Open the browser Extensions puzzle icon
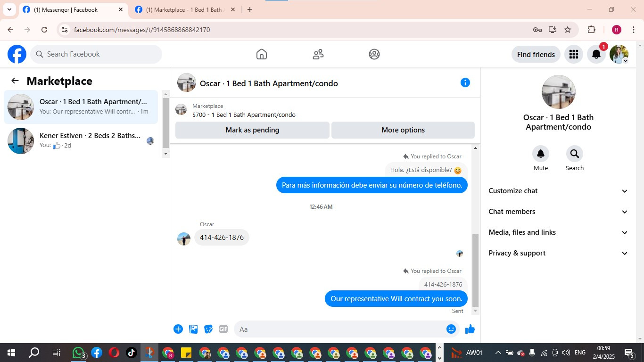Image resolution: width=644 pixels, height=362 pixels. [x=591, y=30]
